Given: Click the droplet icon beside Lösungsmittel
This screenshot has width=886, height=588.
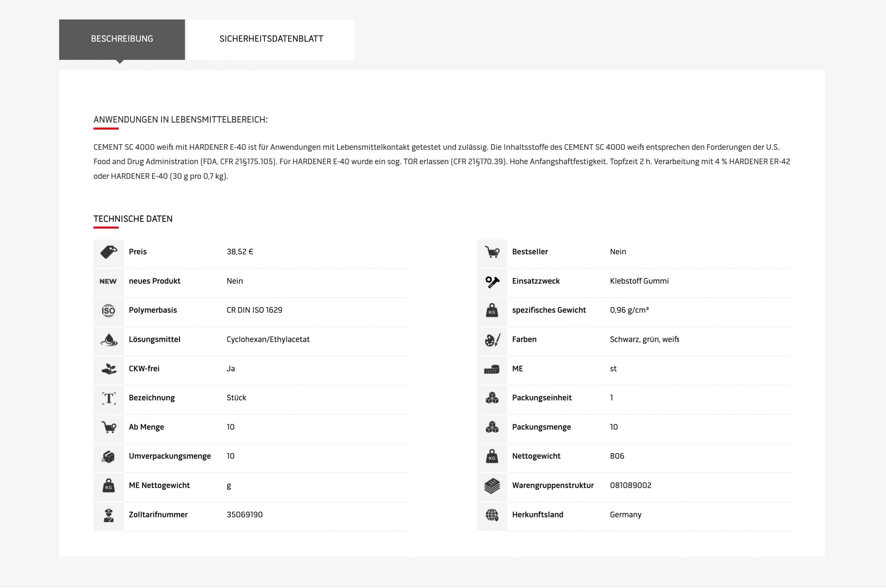Looking at the screenshot, I should tap(108, 340).
